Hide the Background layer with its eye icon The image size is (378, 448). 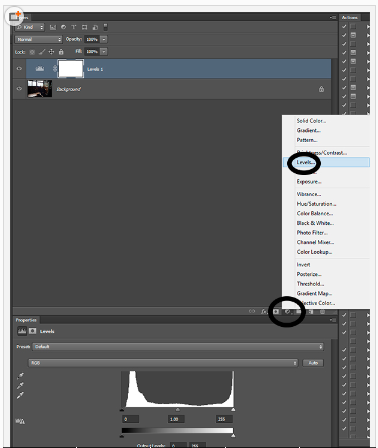tap(19, 89)
